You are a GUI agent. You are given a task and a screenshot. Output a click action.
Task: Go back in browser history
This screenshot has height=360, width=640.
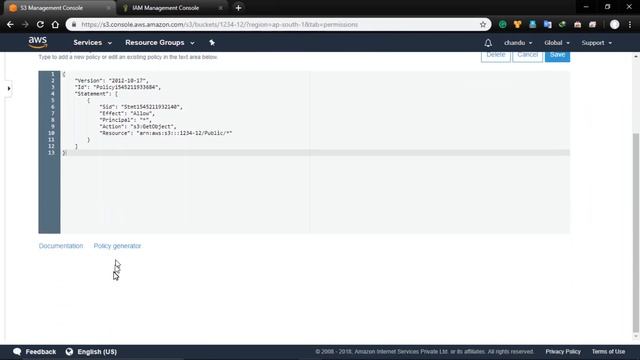[10, 24]
